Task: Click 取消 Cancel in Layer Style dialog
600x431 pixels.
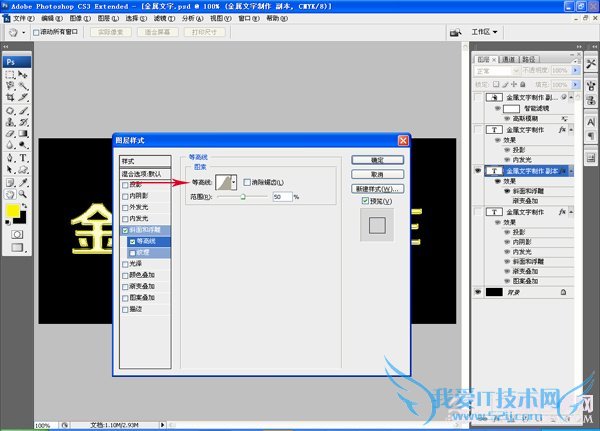Action: click(x=377, y=175)
